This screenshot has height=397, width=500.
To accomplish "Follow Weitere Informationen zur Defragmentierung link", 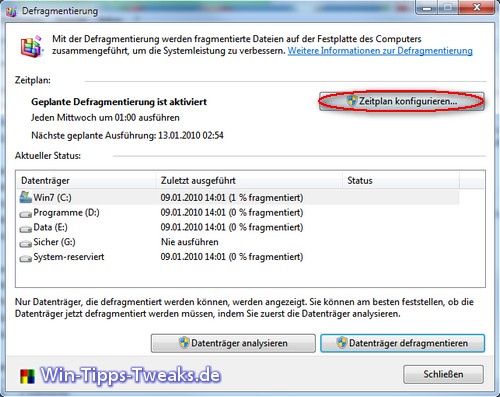I will (x=380, y=51).
